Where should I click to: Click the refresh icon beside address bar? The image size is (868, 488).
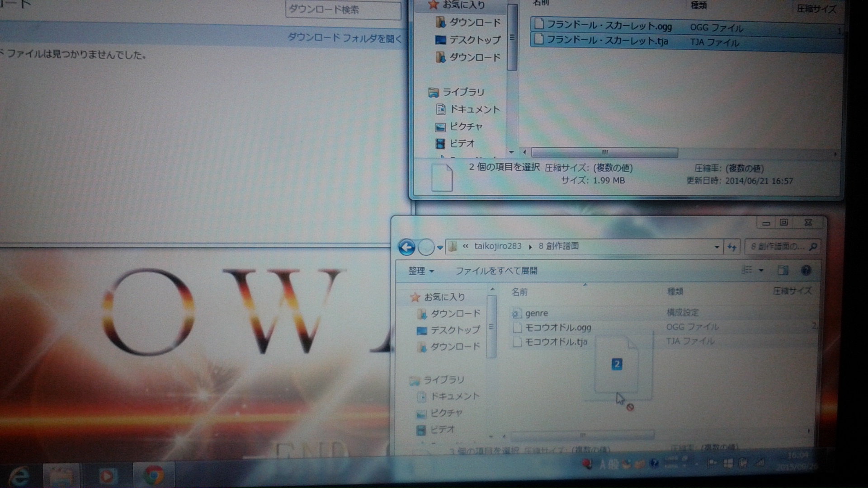732,247
